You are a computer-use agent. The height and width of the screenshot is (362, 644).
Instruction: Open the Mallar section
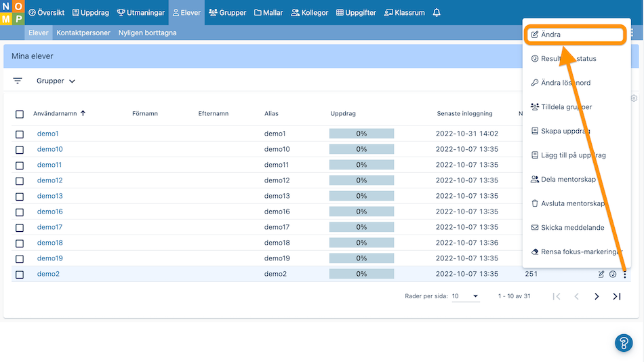(x=268, y=13)
